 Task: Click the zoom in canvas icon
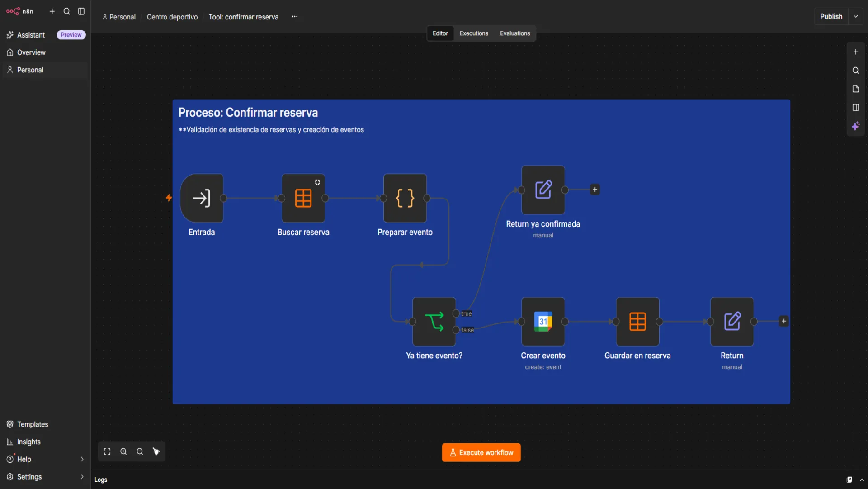pos(123,451)
